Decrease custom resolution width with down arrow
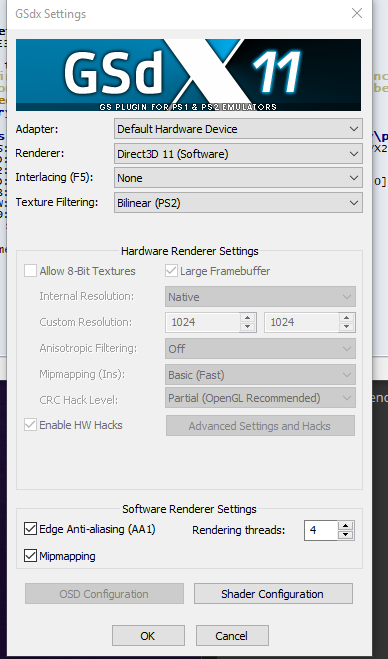The image size is (388, 659). pyautogui.click(x=248, y=327)
